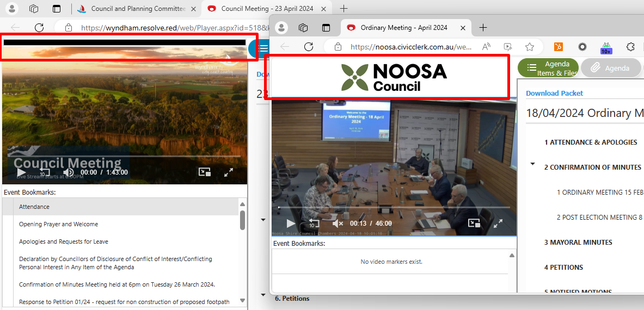
Task: Reload the Noosa civicclerk page
Action: tap(309, 47)
